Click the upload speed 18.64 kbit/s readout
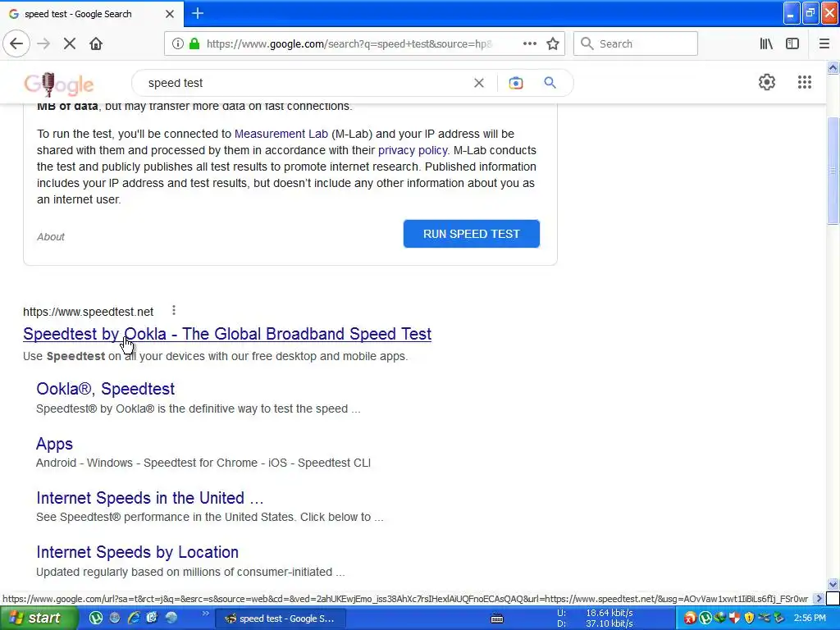This screenshot has width=840, height=630. [609, 613]
